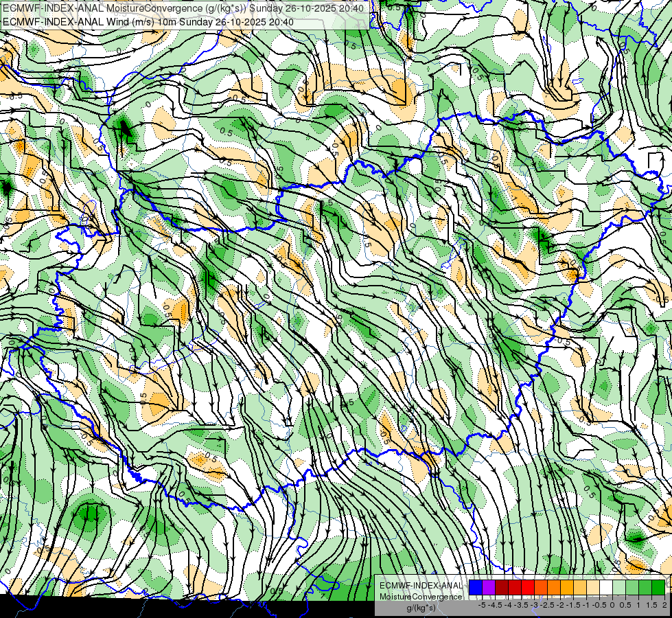Pick the legend swatch between -4 and -3.5
Viewport: 672px width, 618px height.
click(515, 587)
